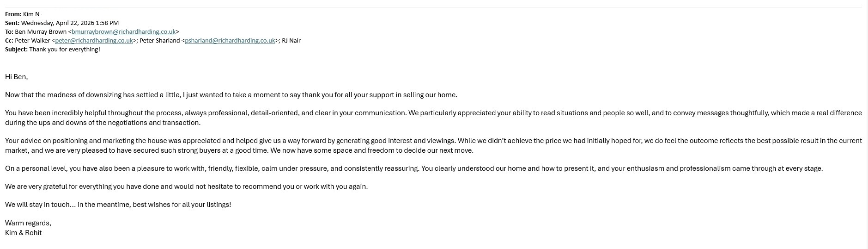The height and width of the screenshot is (249, 868).
Task: Click the Cc recipient RJ Nair
Action: coord(291,41)
